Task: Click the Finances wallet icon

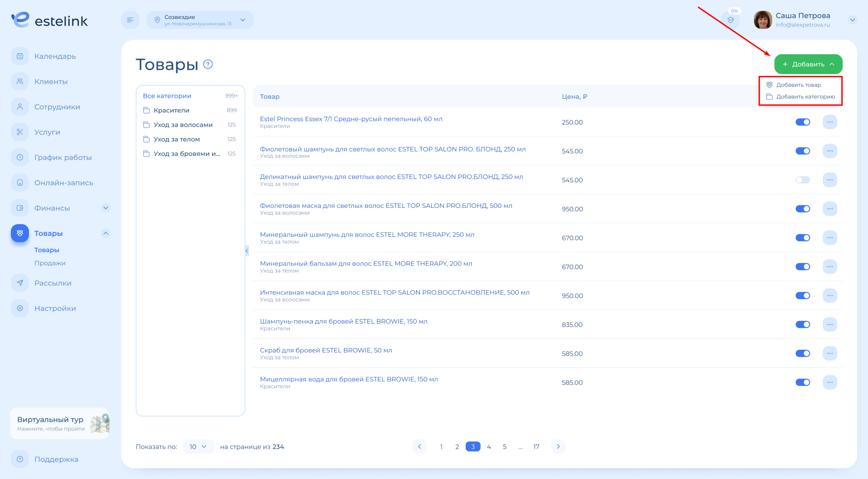Action: [x=20, y=208]
